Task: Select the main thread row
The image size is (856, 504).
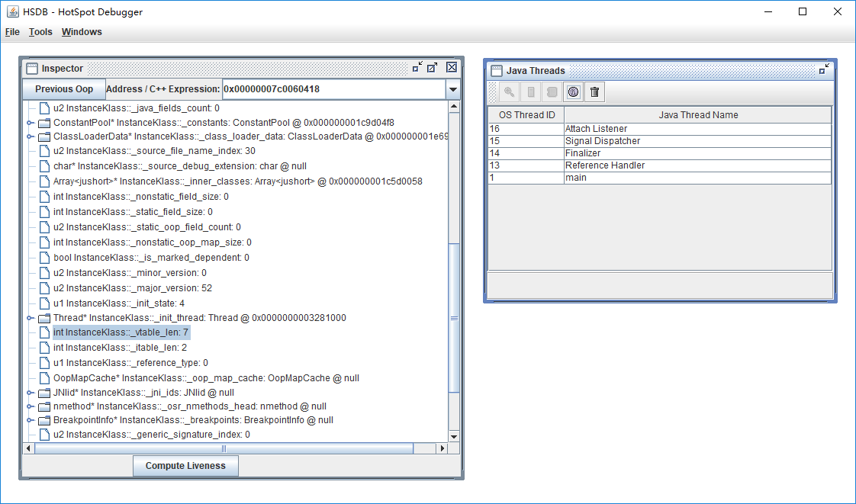Action: coord(659,178)
